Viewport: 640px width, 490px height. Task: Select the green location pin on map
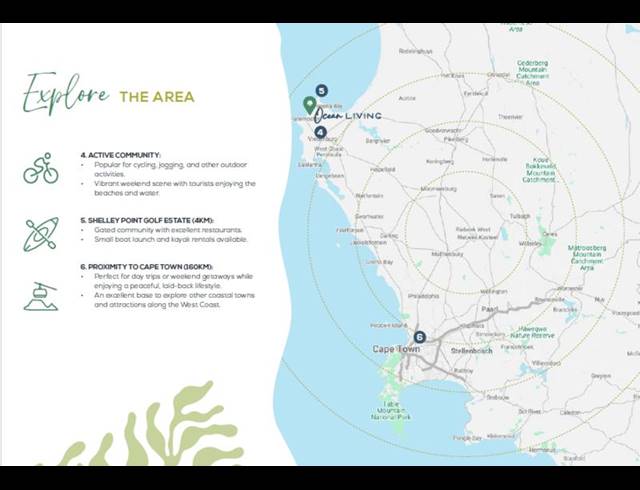pos(310,105)
